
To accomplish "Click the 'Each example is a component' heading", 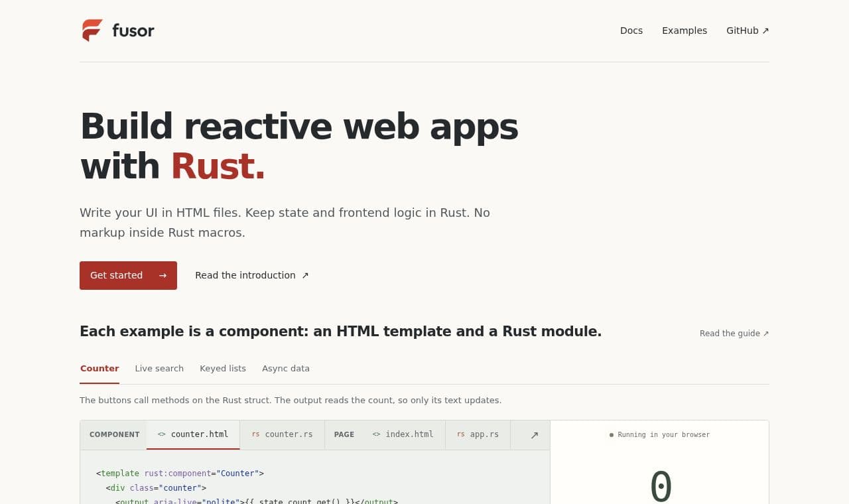I will [340, 332].
